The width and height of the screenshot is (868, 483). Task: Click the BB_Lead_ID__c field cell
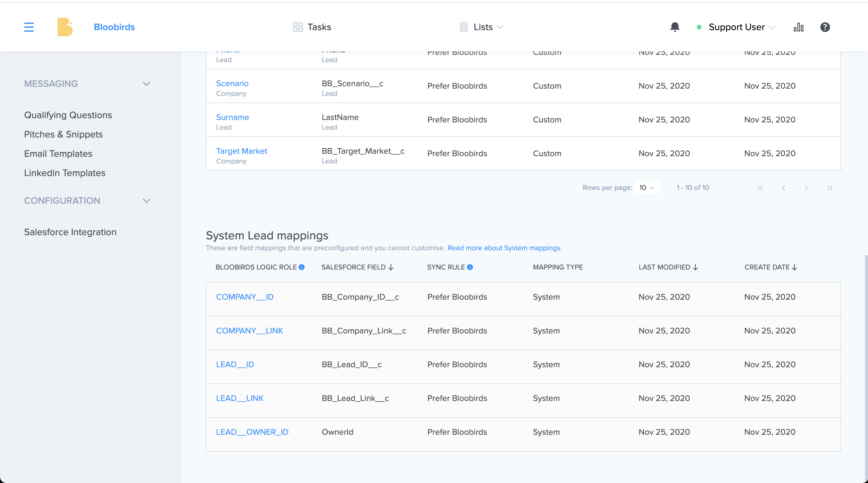[351, 364]
